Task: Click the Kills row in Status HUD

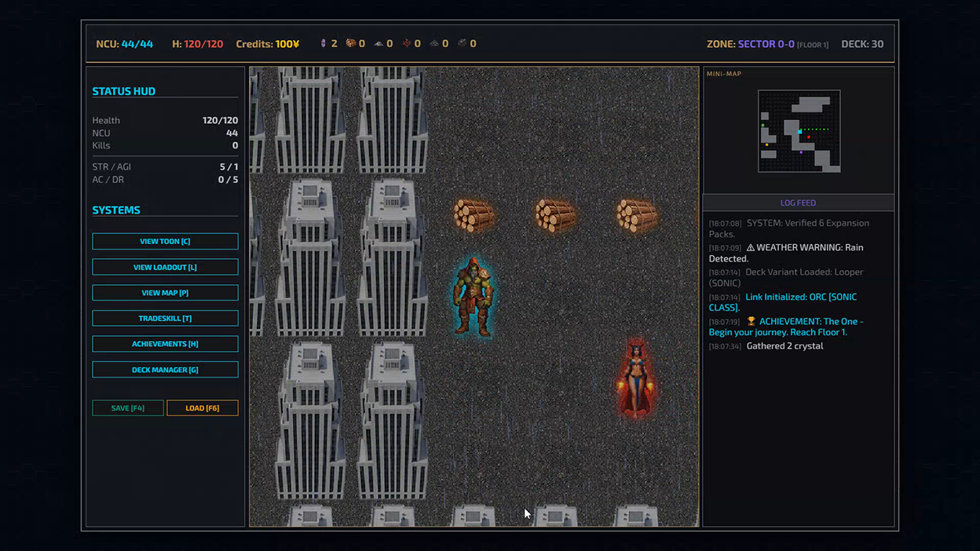Action: [x=165, y=145]
